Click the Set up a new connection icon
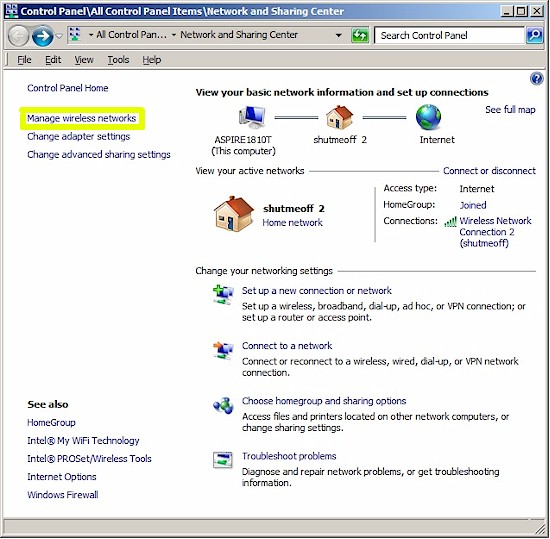This screenshot has width=550, height=539. coord(223,294)
